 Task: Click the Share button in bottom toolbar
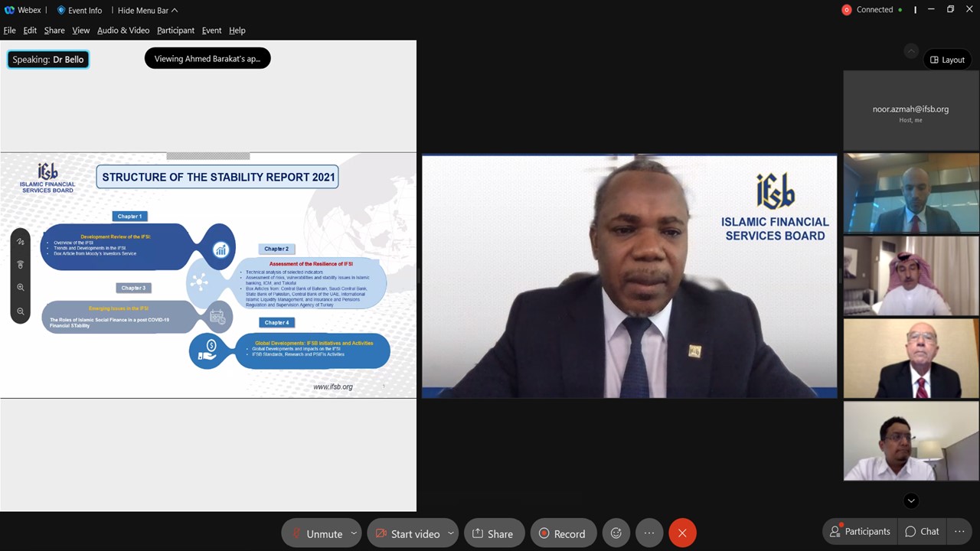coord(494,533)
